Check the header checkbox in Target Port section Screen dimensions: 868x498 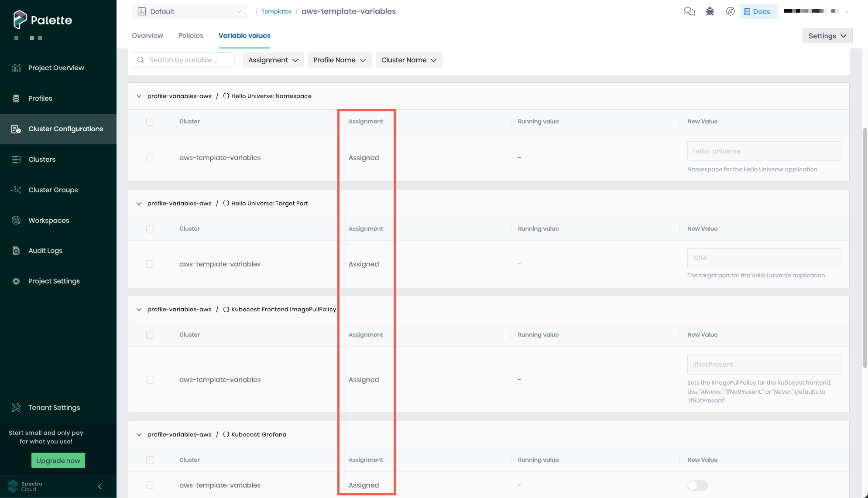(150, 229)
